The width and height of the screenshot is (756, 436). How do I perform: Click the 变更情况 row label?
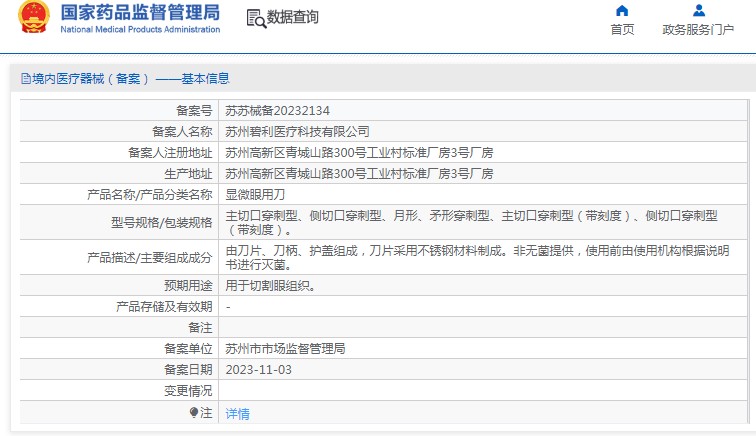coord(188,390)
